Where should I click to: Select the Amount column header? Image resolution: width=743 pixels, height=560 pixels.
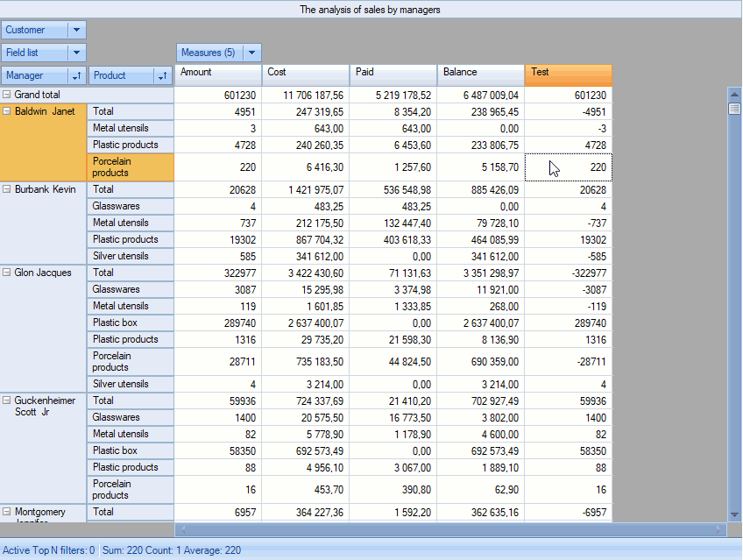tap(218, 73)
